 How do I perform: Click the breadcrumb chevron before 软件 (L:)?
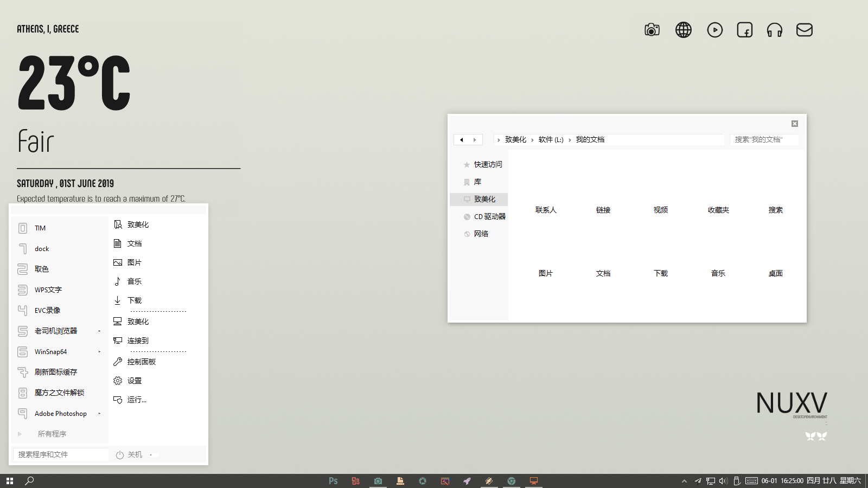pyautogui.click(x=532, y=140)
